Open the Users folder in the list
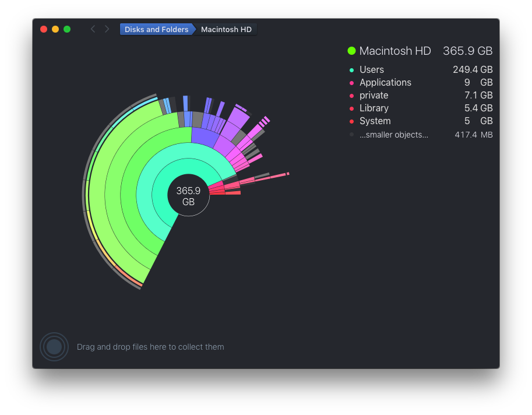532x415 pixels. (372, 69)
